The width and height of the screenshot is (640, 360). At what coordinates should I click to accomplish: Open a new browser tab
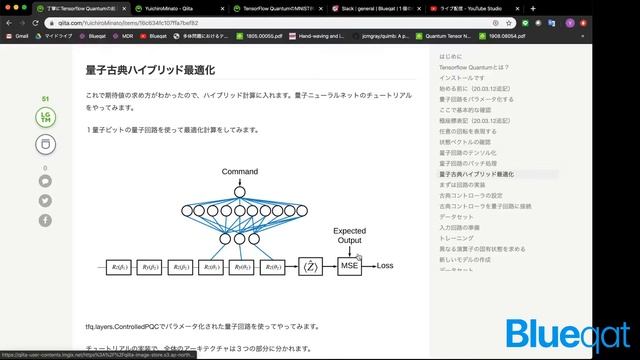click(x=533, y=8)
